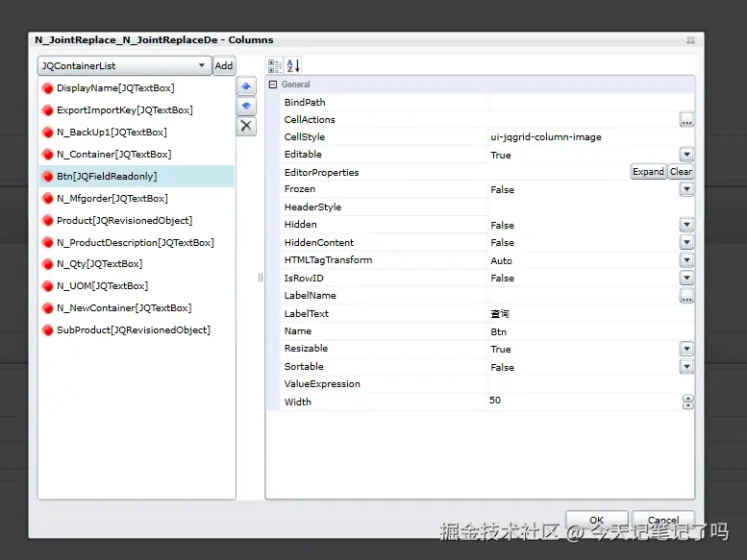Click the red dot icon beside ExportImportKey
The width and height of the screenshot is (747, 560).
click(x=48, y=110)
